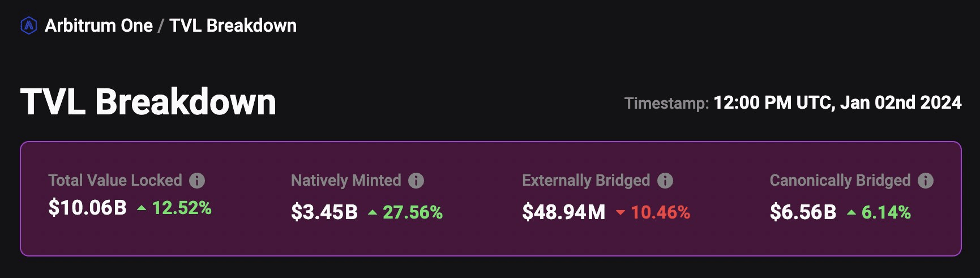Show info tooltip for Natively Minted
Viewport: 980px width, 278px height.
[x=416, y=181]
